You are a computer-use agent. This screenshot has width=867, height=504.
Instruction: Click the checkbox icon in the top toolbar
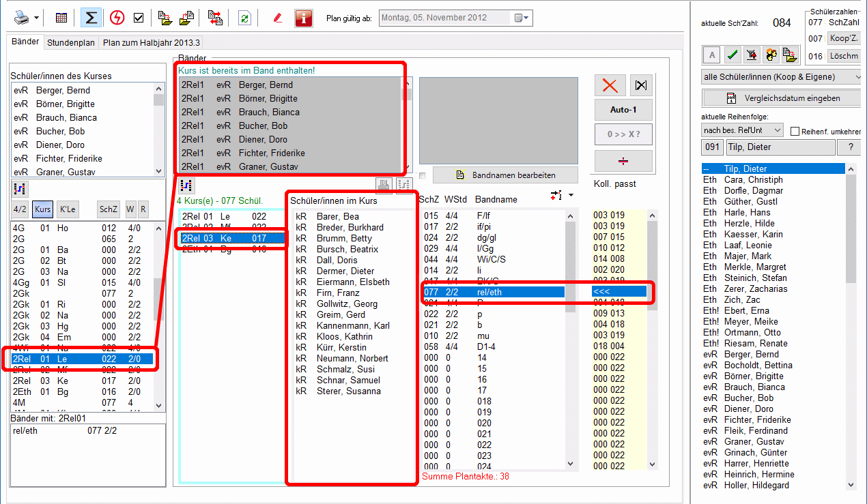139,18
